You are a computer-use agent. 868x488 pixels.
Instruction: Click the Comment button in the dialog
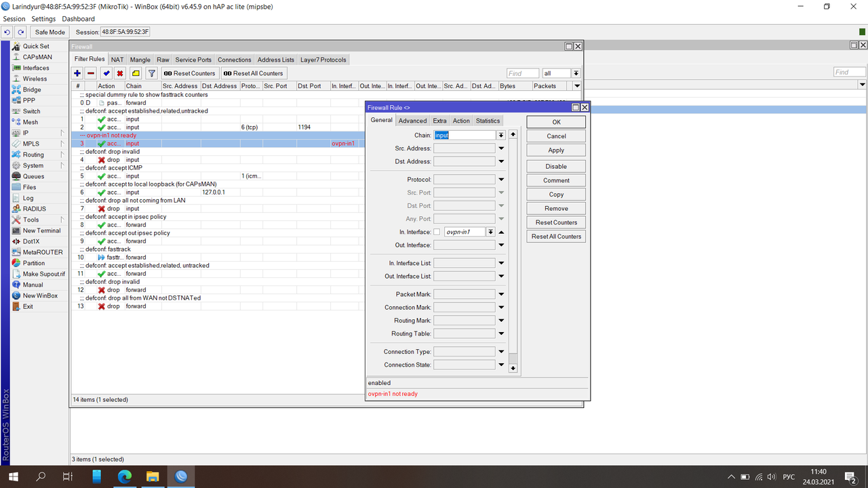556,180
